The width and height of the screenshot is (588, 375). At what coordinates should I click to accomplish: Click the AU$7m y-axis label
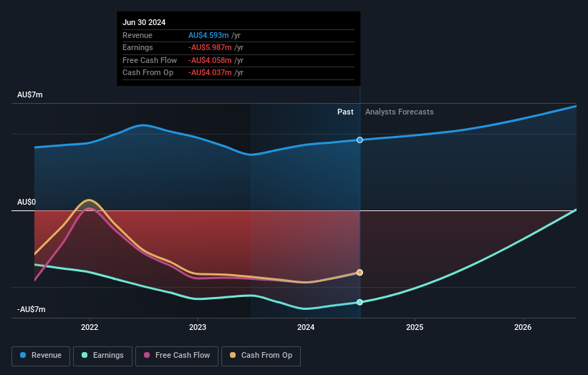[30, 94]
